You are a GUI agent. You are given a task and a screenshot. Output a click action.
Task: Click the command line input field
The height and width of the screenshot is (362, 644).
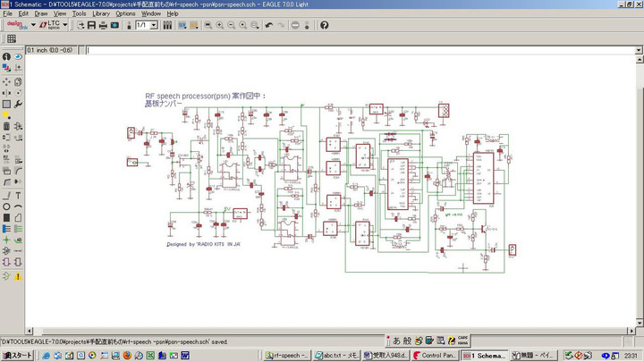tap(358, 50)
